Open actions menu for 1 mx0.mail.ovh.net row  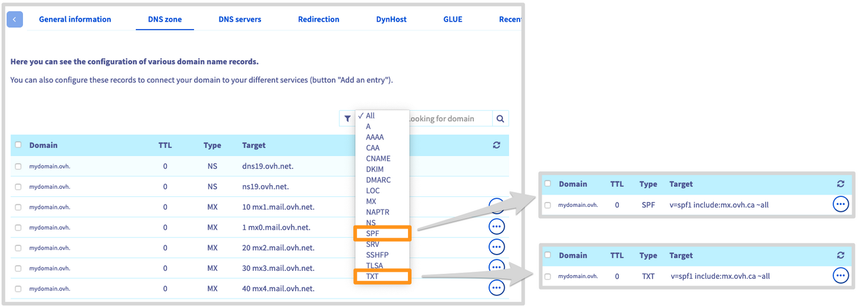497,227
